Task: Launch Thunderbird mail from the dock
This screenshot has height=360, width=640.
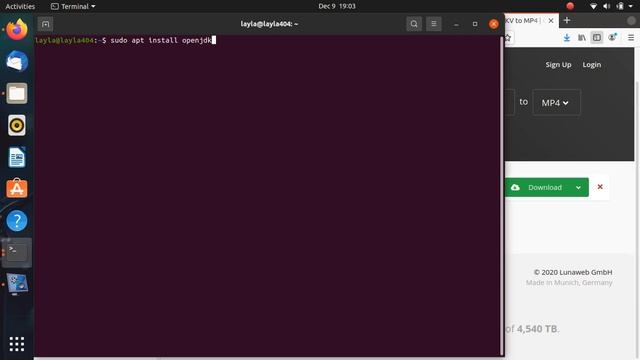Action: (x=17, y=62)
